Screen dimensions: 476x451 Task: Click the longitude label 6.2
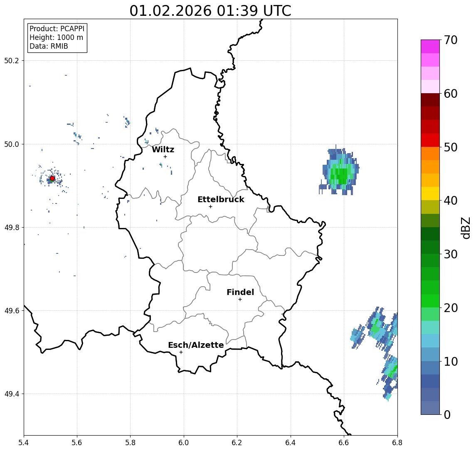[x=237, y=443]
